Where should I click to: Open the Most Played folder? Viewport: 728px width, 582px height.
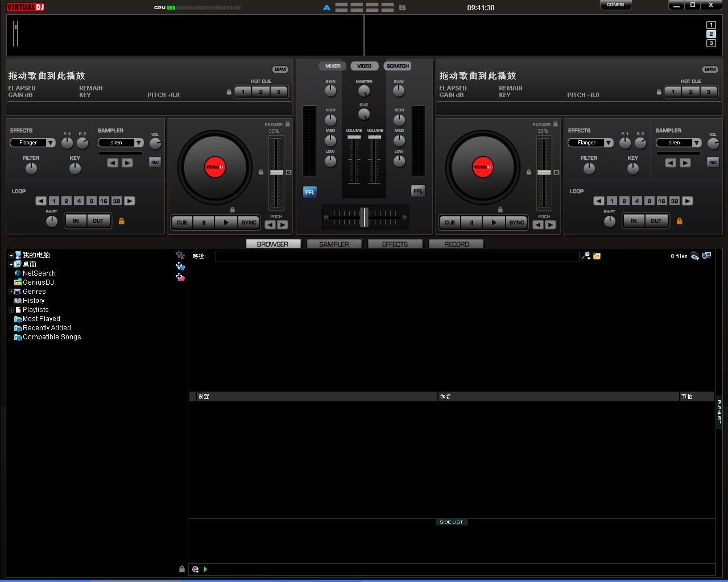pos(41,319)
